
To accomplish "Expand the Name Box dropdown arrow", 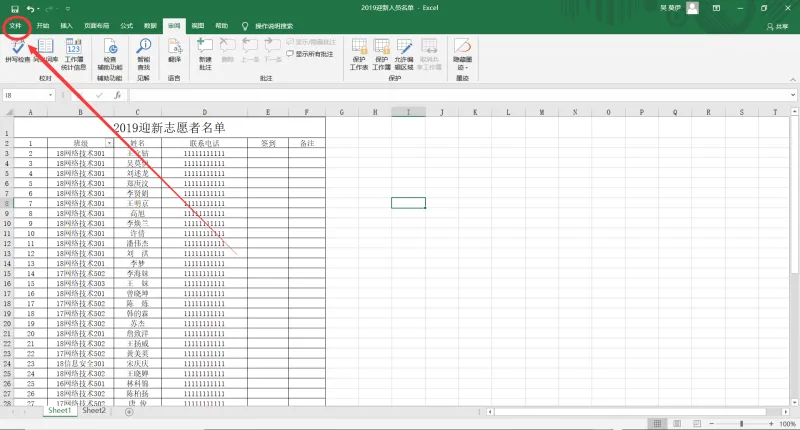I will coord(50,95).
